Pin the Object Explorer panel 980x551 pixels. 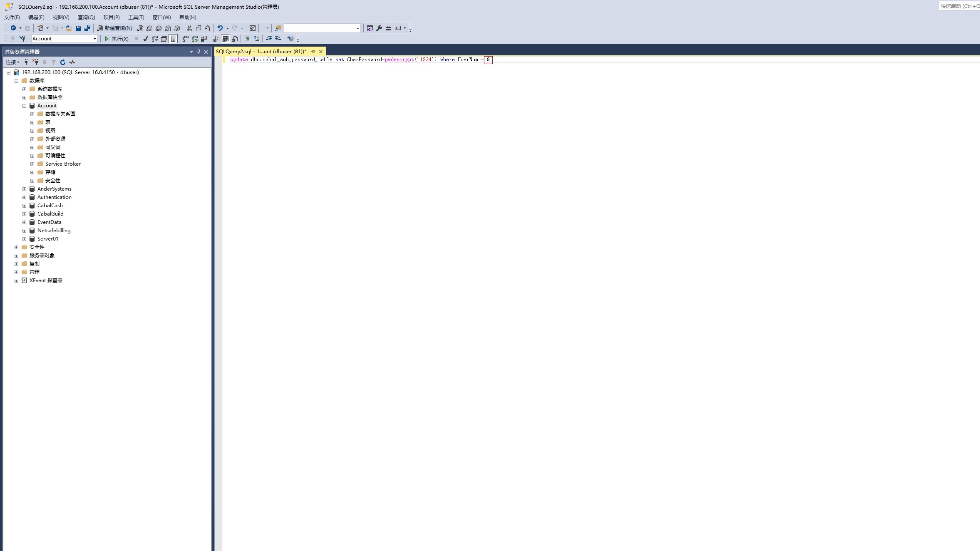coord(198,52)
